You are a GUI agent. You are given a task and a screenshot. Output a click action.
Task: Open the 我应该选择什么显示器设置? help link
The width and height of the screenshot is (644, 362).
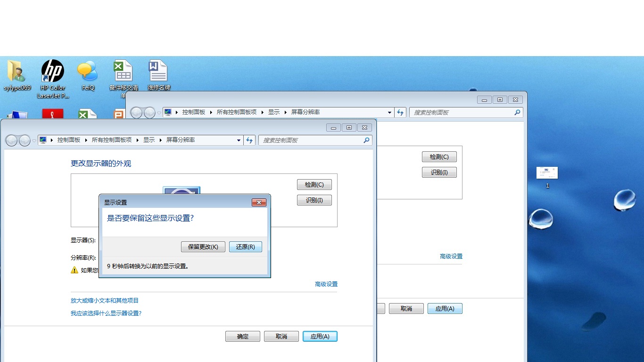pos(106,313)
